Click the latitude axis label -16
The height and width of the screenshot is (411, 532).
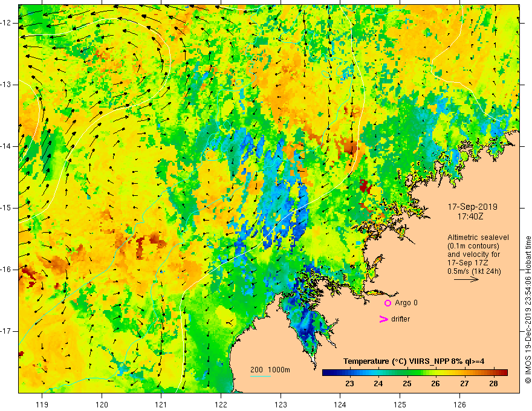[x=6, y=270]
